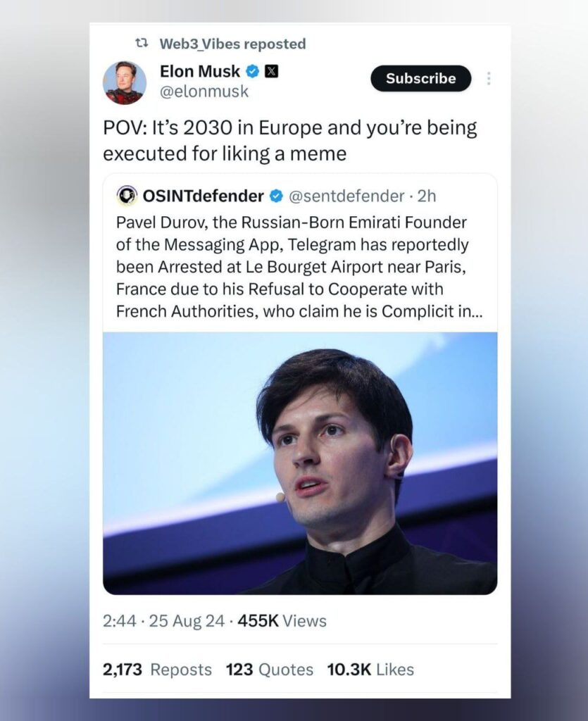This screenshot has height=721, width=588.
Task: Click the repost arrows icon above the tweet
Action: (x=142, y=44)
